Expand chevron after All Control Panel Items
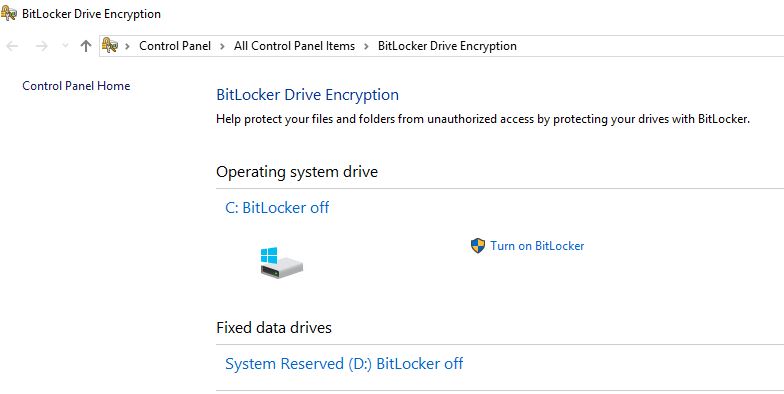The height and width of the screenshot is (394, 784). click(x=366, y=46)
